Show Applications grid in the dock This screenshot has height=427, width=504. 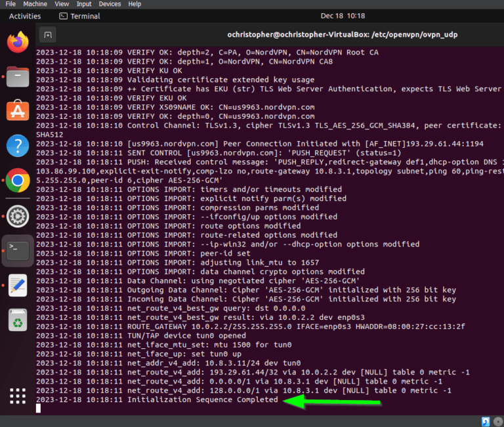pos(18,396)
